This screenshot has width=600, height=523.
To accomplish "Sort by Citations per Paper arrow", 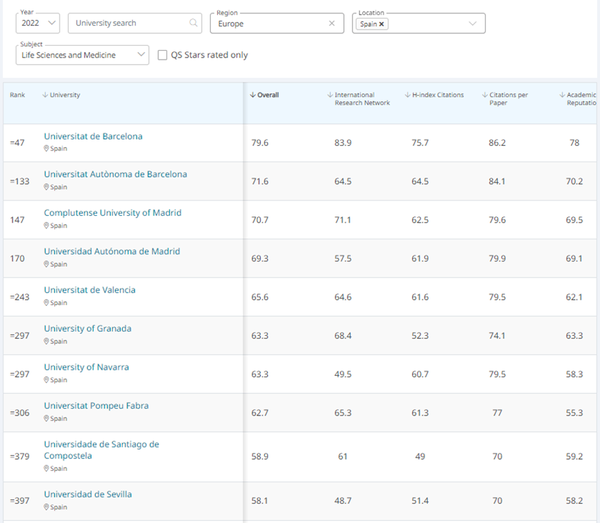I will 484,95.
